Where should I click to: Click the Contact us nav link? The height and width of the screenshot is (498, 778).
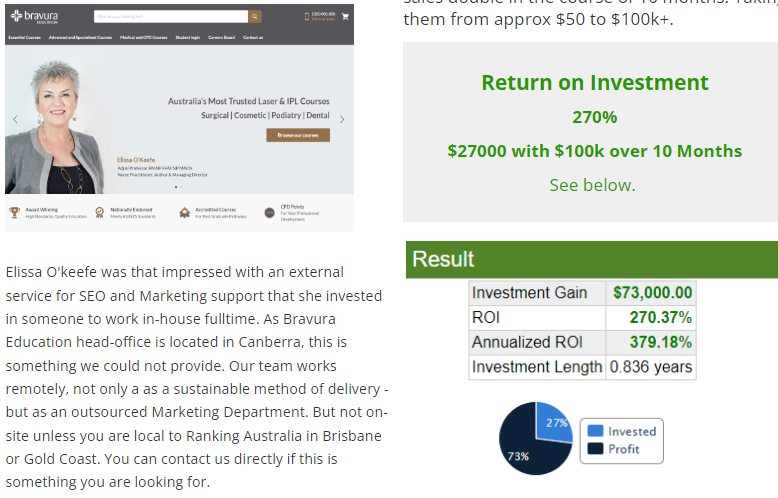(x=253, y=37)
